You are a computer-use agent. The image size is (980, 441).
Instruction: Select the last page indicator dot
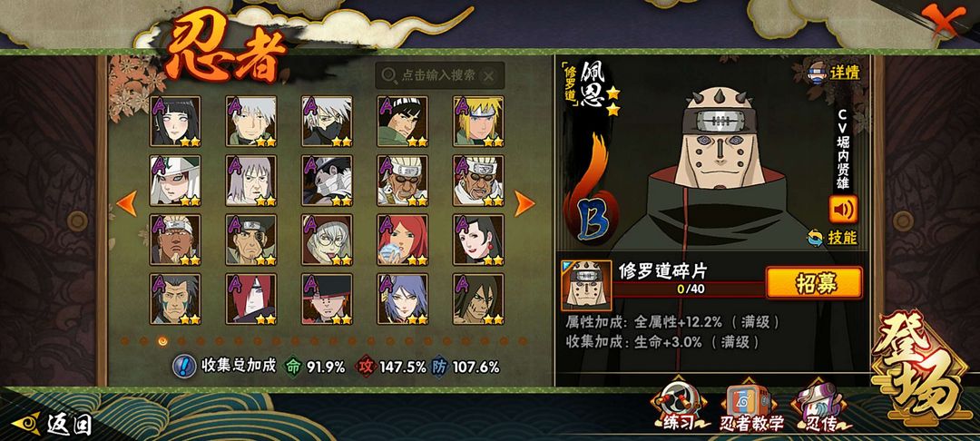tap(523, 341)
